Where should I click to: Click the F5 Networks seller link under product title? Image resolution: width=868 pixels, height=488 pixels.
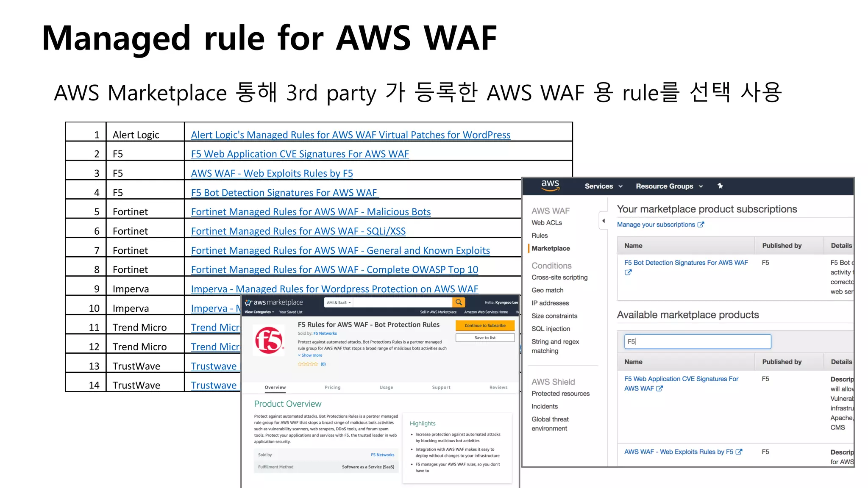pyautogui.click(x=325, y=334)
